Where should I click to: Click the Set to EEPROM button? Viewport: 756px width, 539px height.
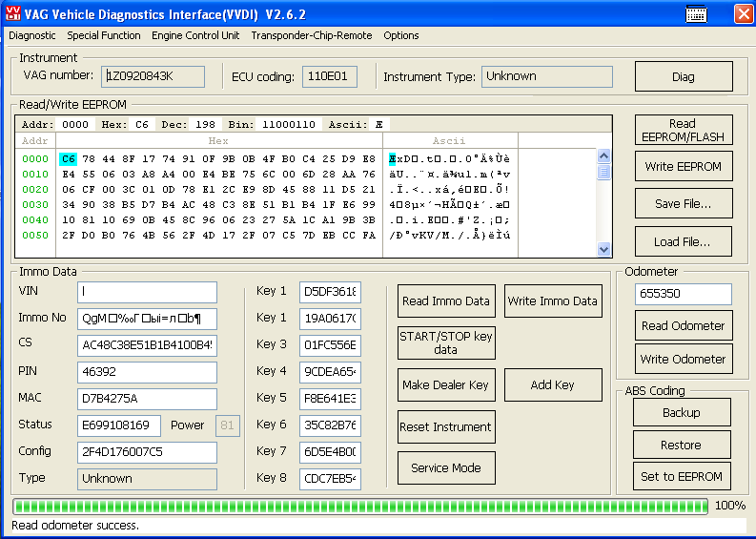[682, 477]
